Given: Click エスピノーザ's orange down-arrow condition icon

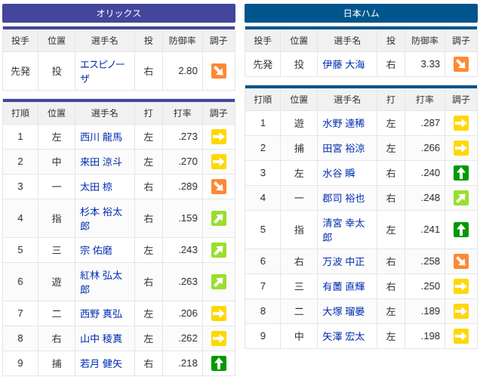Looking at the screenshot, I should pyautogui.click(x=219, y=71).
